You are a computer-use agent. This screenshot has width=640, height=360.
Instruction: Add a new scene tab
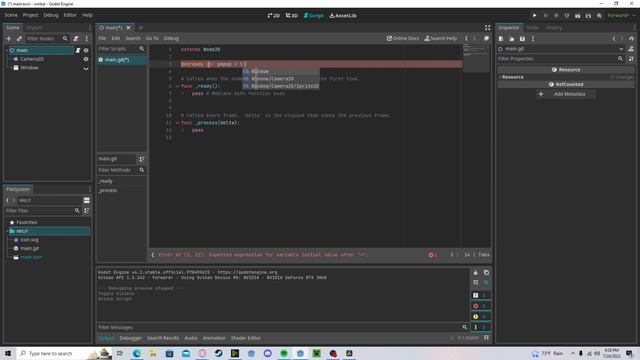[141, 28]
